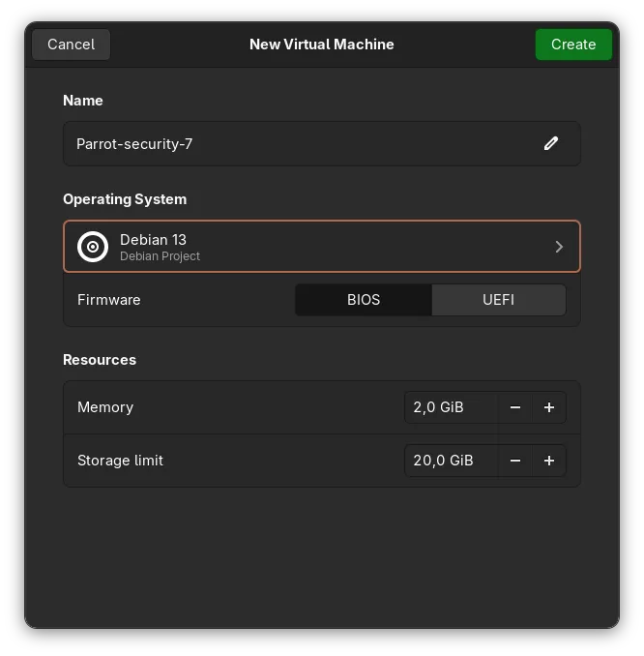Image resolution: width=644 pixels, height=656 pixels.
Task: Increase Storage limit with plus button
Action: [549, 461]
